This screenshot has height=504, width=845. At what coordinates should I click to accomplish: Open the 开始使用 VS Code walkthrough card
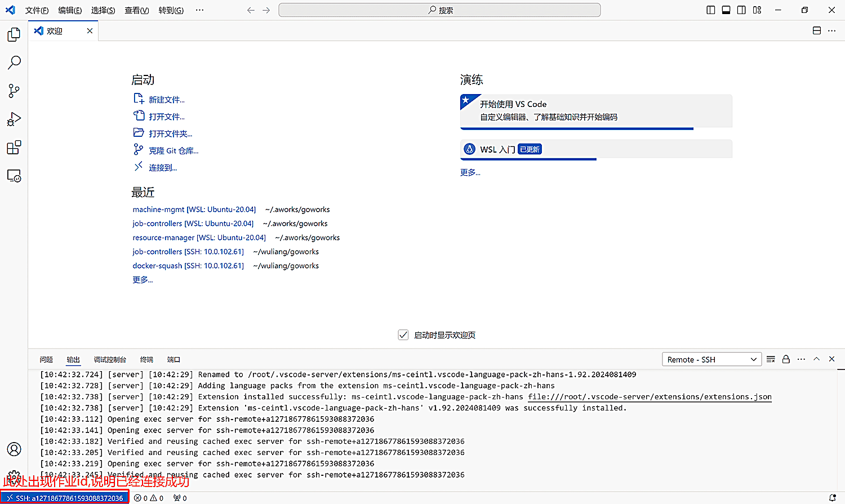596,111
